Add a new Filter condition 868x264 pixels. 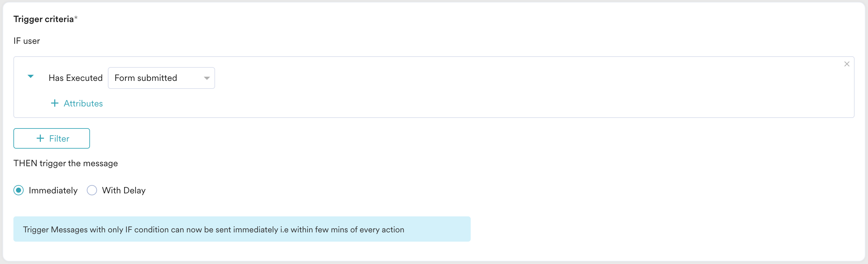click(52, 138)
